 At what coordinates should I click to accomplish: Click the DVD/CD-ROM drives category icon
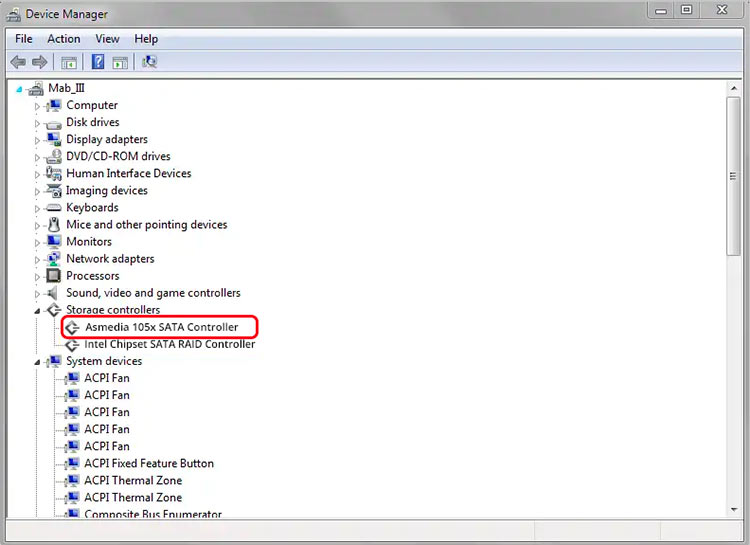53,156
